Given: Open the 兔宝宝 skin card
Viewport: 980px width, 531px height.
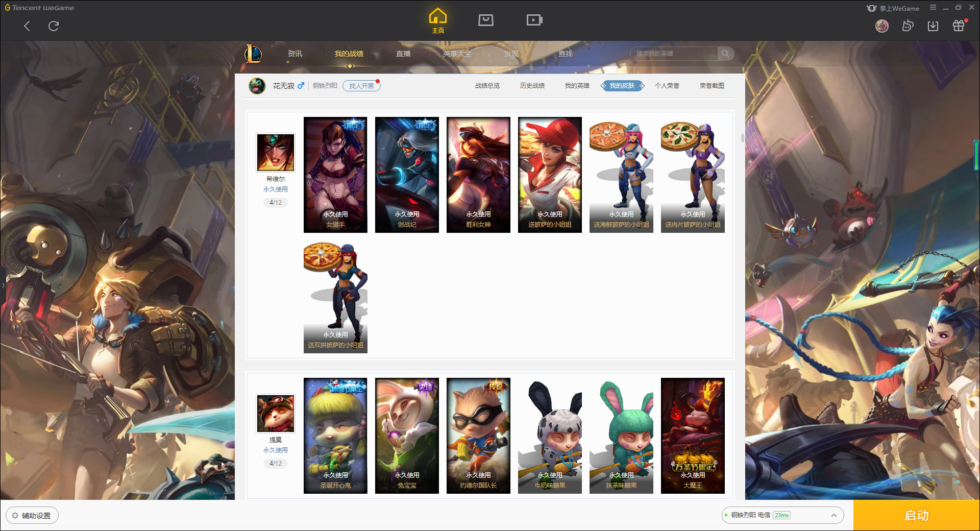Looking at the screenshot, I should [407, 436].
